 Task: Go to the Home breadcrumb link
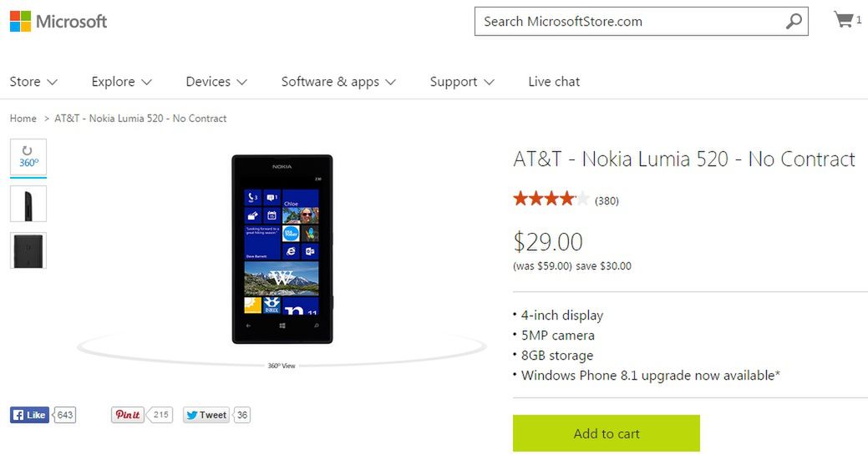pos(23,119)
